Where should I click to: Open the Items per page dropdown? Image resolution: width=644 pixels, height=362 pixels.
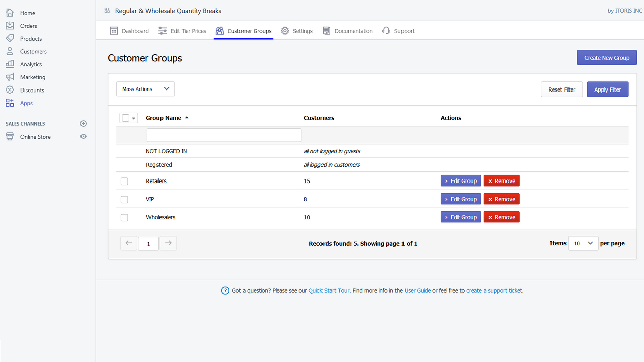tap(583, 243)
